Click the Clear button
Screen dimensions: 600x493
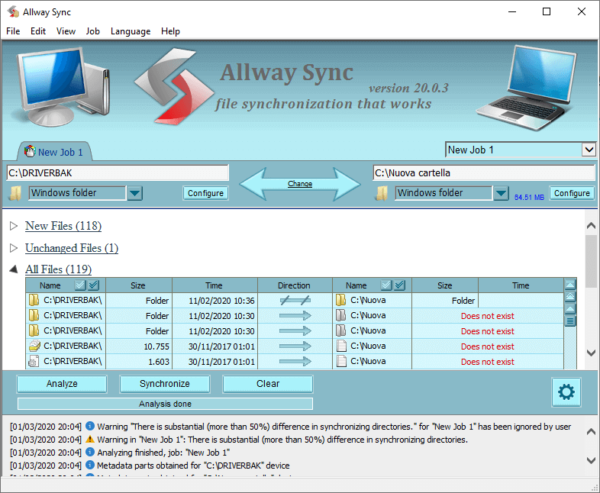coord(268,384)
